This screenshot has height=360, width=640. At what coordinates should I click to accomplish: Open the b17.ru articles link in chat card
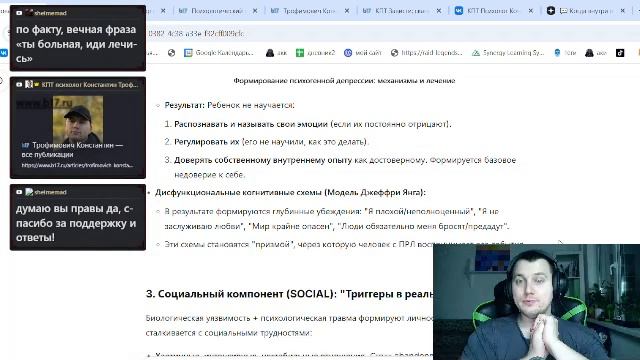(77, 165)
